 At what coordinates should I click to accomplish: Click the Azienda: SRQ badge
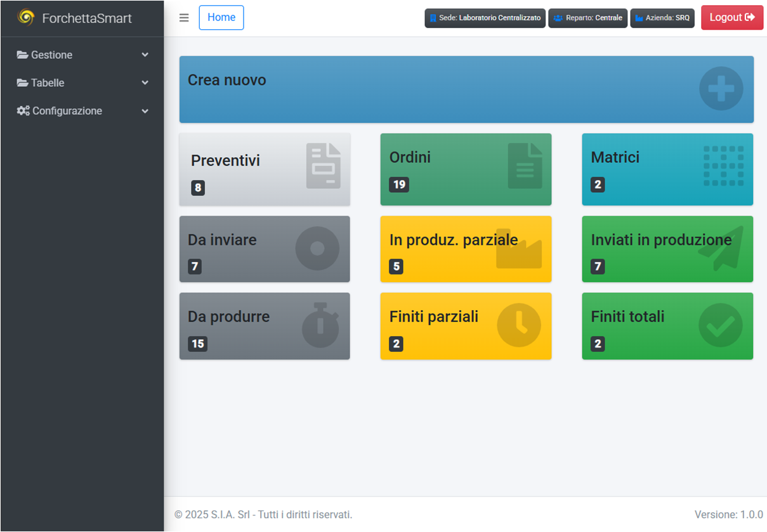pos(662,18)
